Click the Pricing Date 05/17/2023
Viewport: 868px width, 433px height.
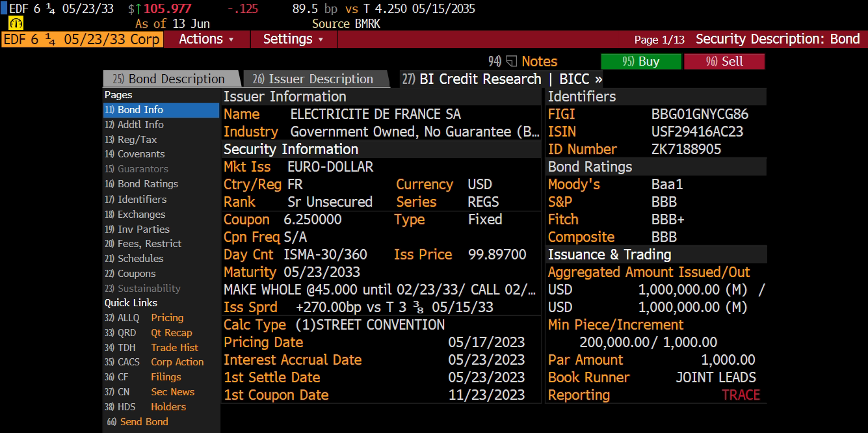[x=486, y=343]
